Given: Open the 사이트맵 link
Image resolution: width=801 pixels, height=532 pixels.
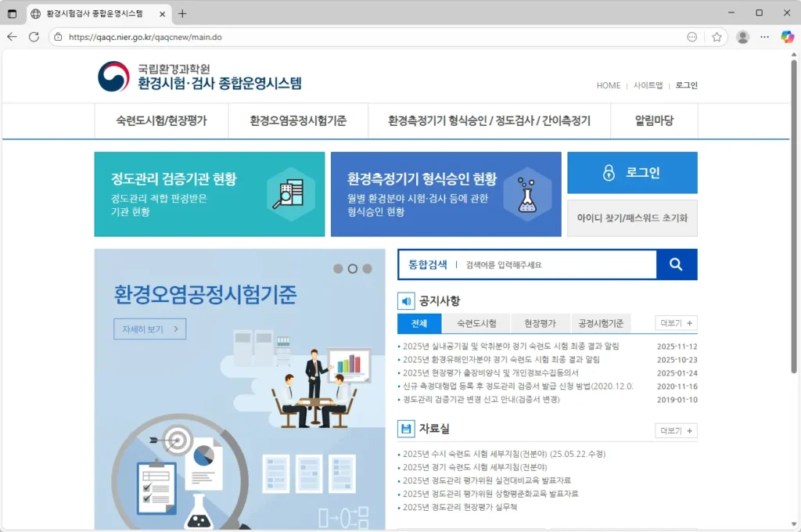Looking at the screenshot, I should [x=648, y=85].
